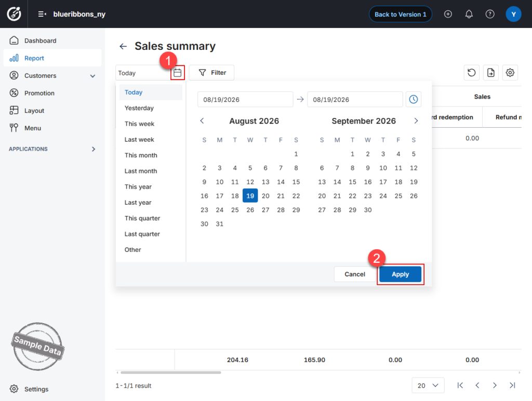532x401 pixels.
Task: Jump to last page of results
Action: pos(512,385)
